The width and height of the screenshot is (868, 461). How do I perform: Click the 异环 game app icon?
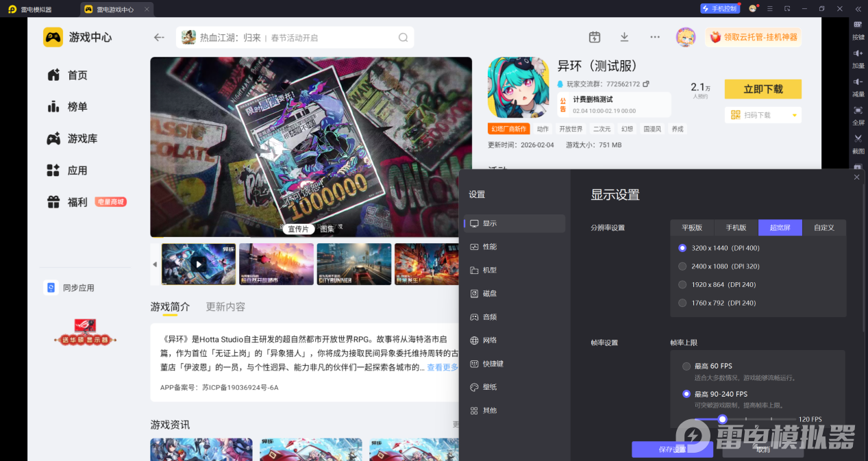point(518,88)
